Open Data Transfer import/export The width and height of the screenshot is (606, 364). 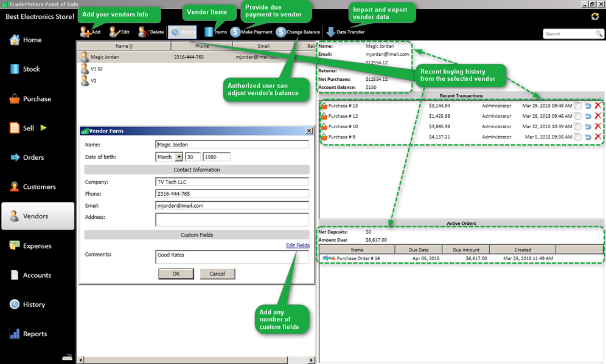click(331, 32)
